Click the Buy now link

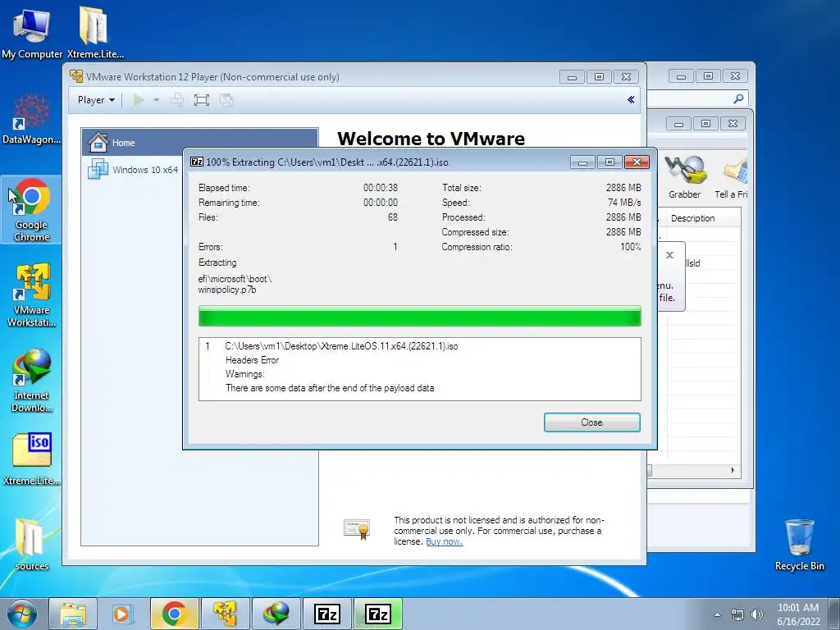coord(444,541)
